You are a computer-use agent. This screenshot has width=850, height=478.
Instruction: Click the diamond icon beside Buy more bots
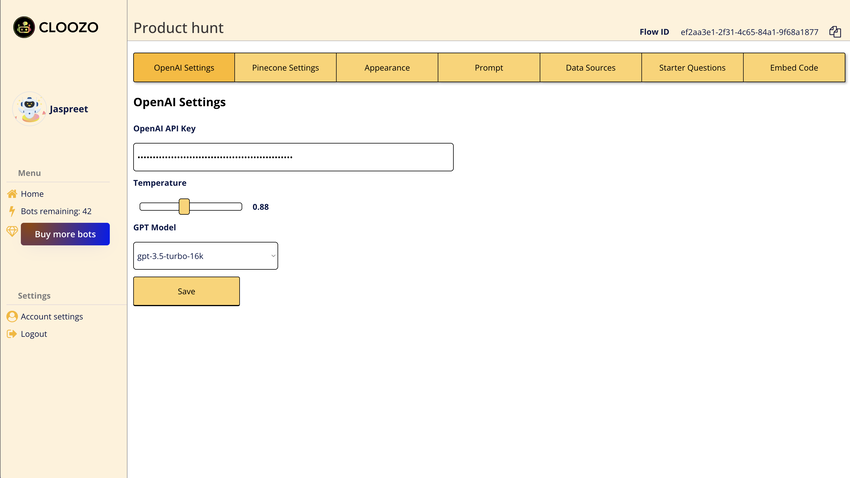pos(12,232)
